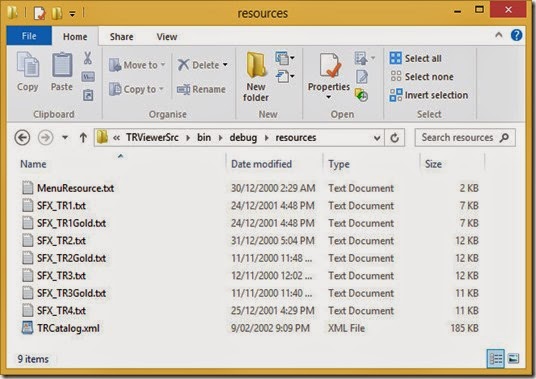
Task: Click the Paste clipboard icon
Action: (x=62, y=65)
